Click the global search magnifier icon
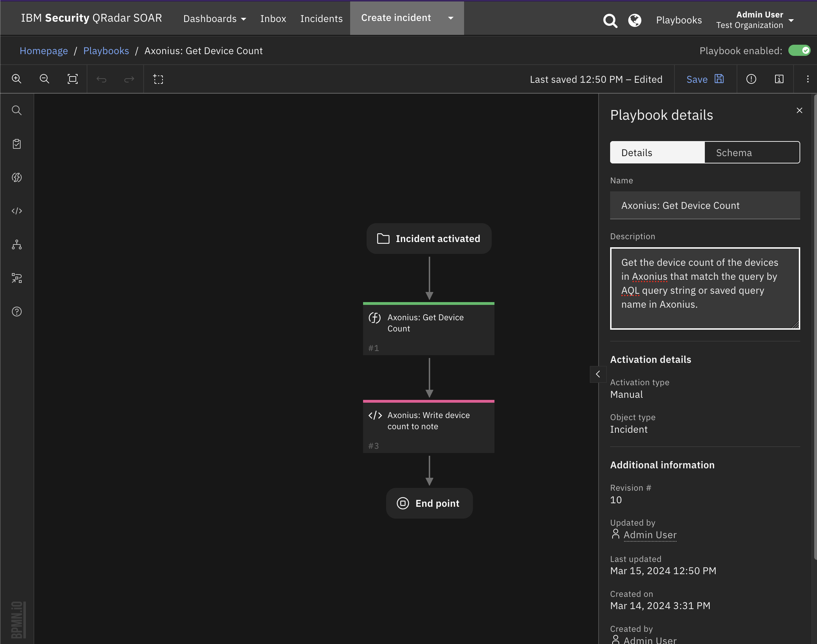The width and height of the screenshot is (817, 644). pyautogui.click(x=610, y=20)
